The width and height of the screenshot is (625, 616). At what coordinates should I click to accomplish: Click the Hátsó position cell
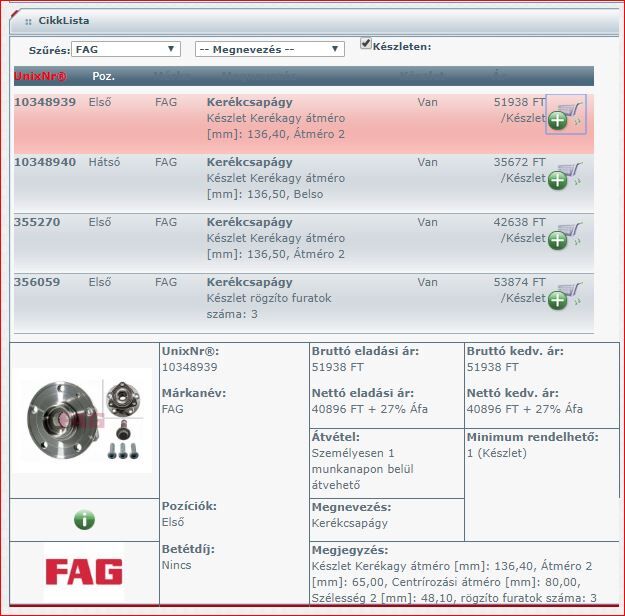(104, 162)
